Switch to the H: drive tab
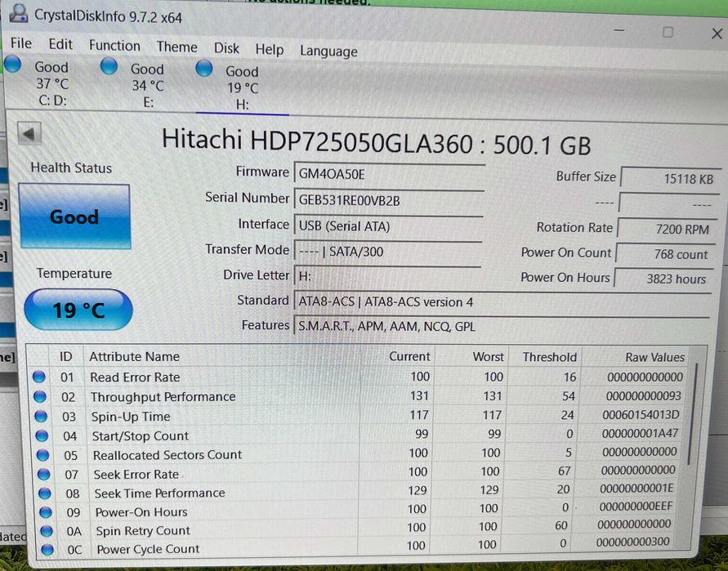The height and width of the screenshot is (571, 728). [243, 88]
